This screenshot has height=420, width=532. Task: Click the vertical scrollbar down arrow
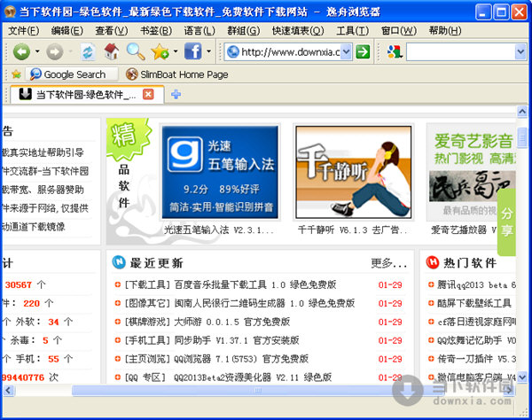tap(522, 377)
